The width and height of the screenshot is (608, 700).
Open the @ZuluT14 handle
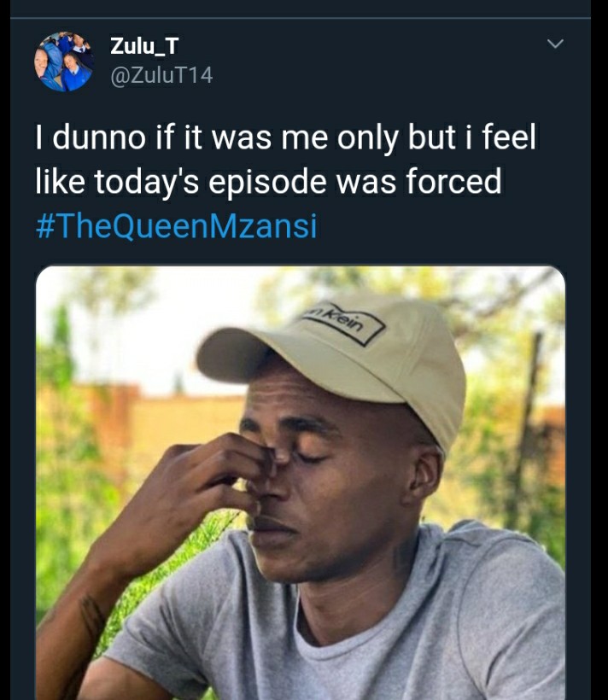pyautogui.click(x=161, y=75)
